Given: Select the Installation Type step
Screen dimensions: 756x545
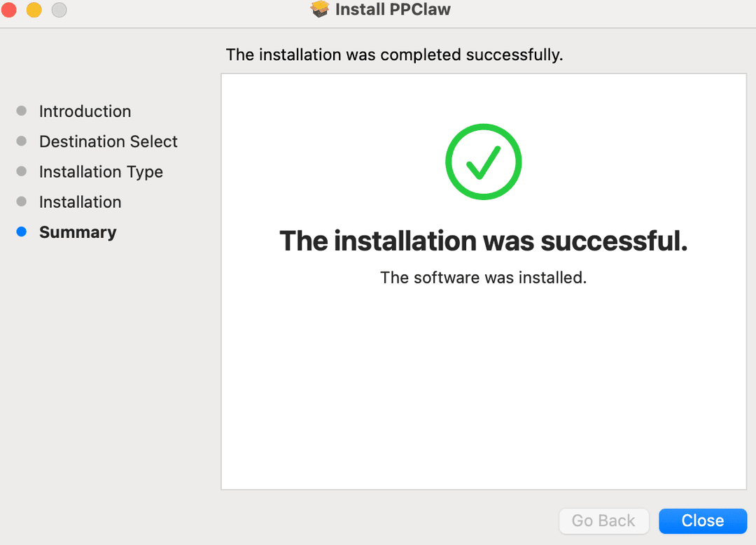Looking at the screenshot, I should [x=101, y=171].
